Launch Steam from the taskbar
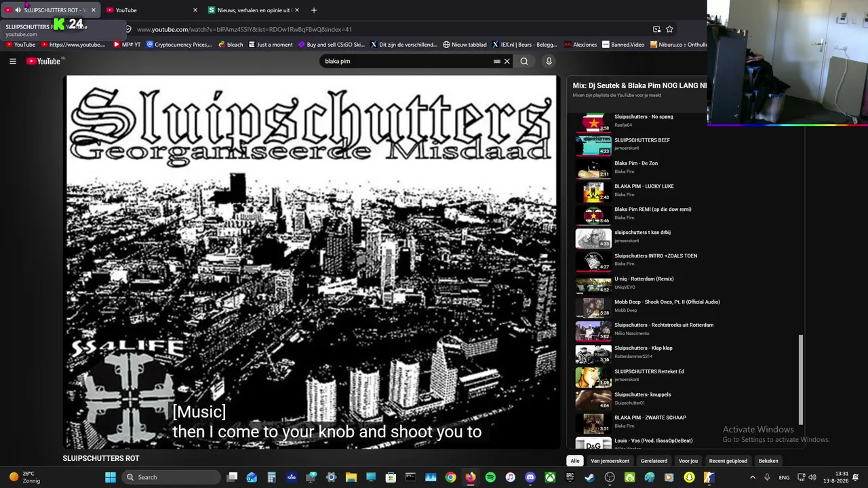Image resolution: width=868 pixels, height=488 pixels. point(589,477)
